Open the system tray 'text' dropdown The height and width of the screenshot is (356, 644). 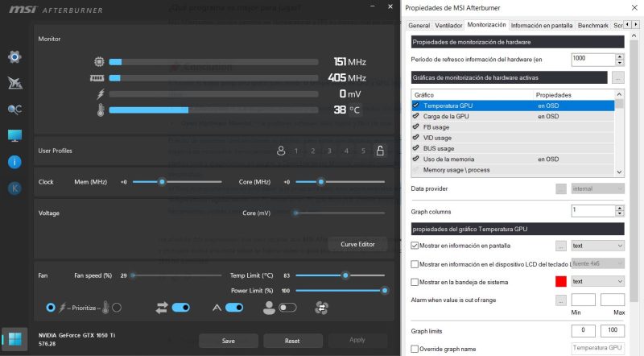(597, 282)
